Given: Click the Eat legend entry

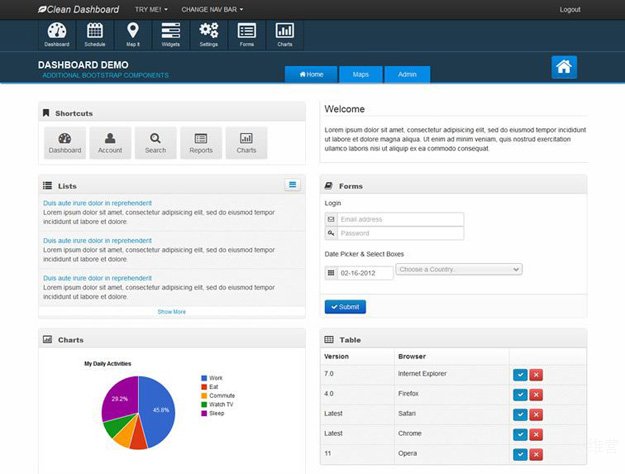Looking at the screenshot, I should 210,387.
